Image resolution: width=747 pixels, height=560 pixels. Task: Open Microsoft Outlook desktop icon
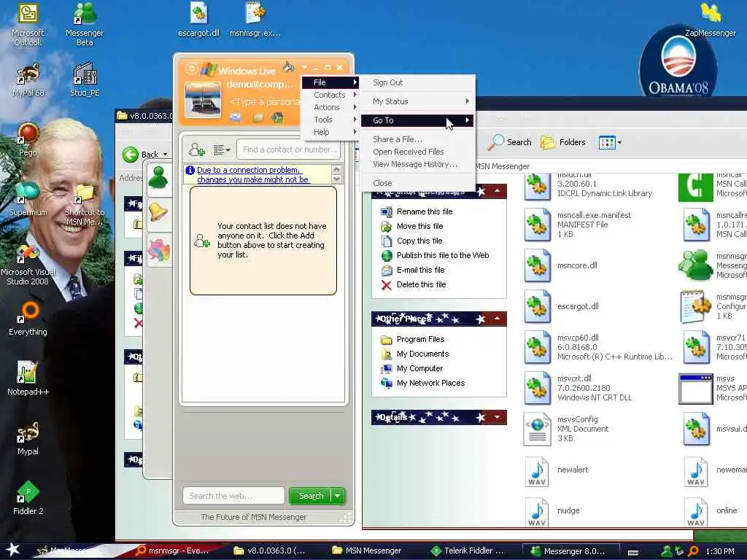click(x=28, y=24)
